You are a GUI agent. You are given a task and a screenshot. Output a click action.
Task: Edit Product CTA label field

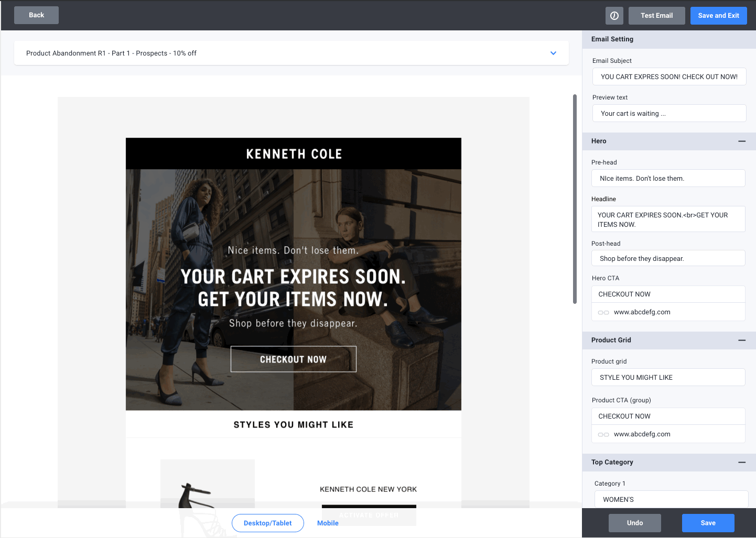click(668, 416)
